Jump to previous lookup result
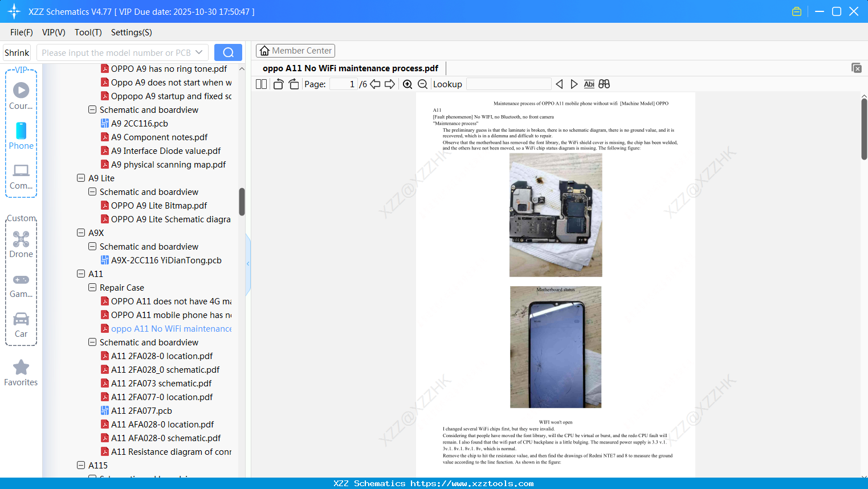Image resolution: width=868 pixels, height=489 pixels. [x=559, y=84]
